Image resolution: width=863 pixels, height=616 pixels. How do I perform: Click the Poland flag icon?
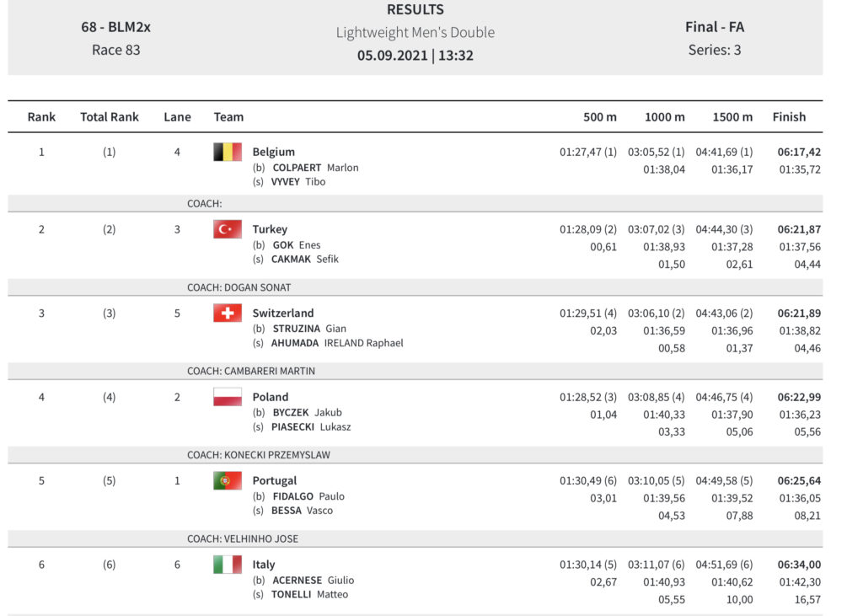pyautogui.click(x=228, y=397)
